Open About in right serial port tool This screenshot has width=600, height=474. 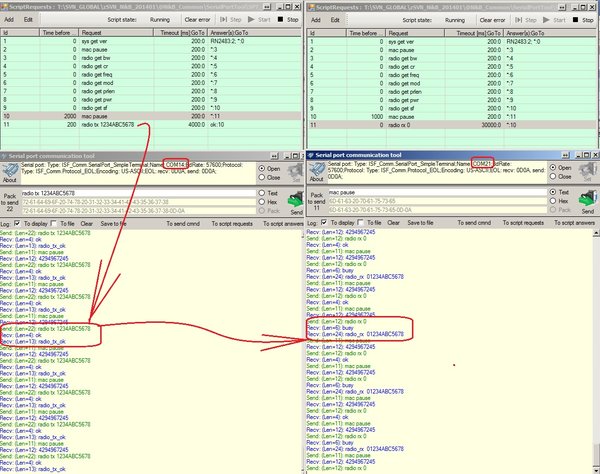[317, 172]
